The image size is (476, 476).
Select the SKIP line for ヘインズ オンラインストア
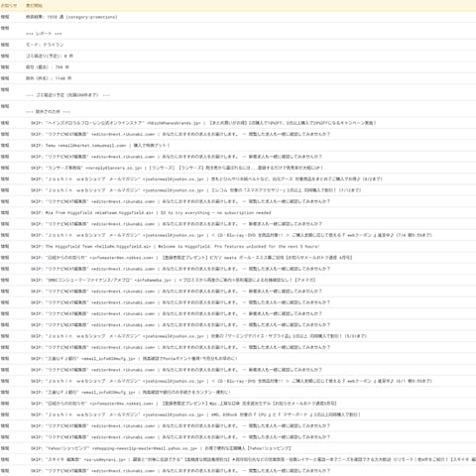tap(238, 123)
